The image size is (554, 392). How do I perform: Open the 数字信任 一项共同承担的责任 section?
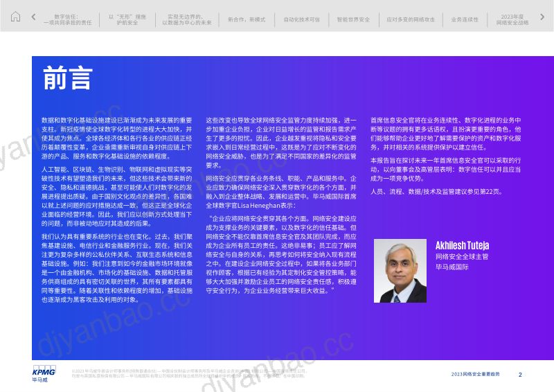tap(68, 20)
